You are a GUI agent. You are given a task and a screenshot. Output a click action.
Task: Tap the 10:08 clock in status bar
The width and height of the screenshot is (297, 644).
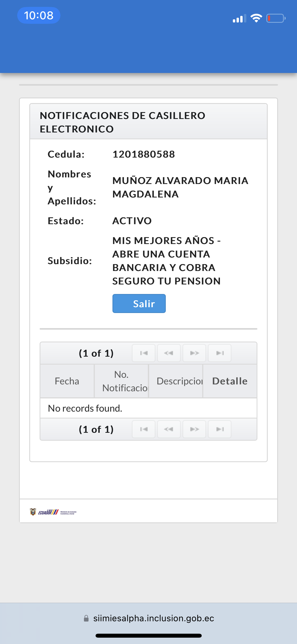(39, 15)
